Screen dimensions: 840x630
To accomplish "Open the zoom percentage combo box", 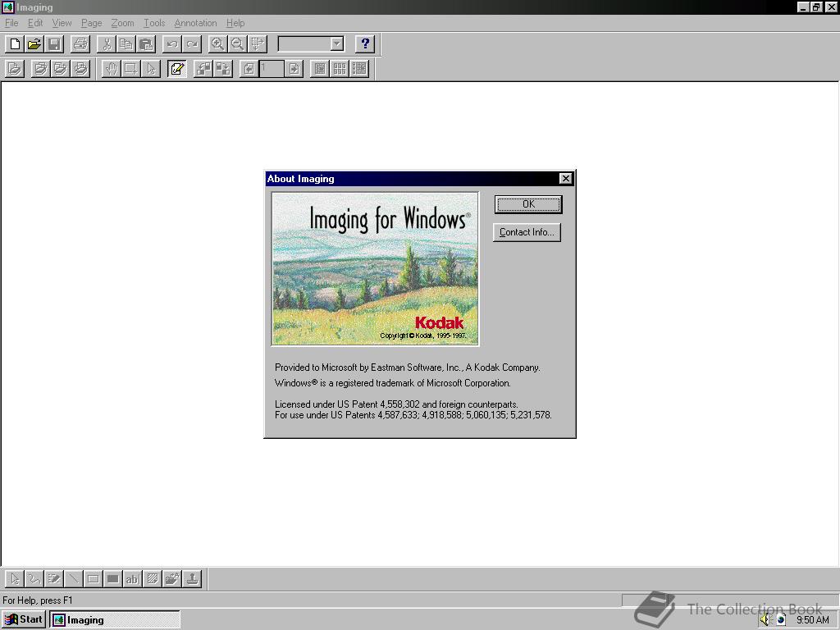I will (x=336, y=44).
